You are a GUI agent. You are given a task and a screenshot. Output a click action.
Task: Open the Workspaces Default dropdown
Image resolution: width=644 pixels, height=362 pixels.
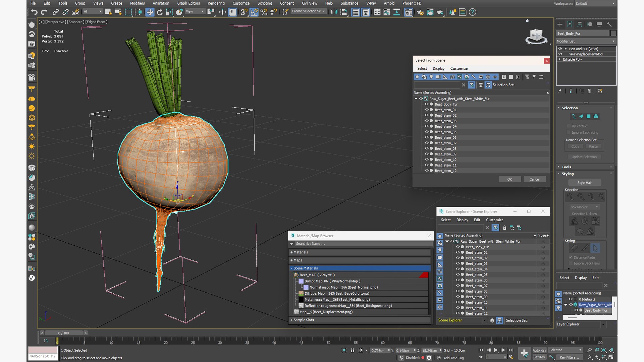[596, 4]
